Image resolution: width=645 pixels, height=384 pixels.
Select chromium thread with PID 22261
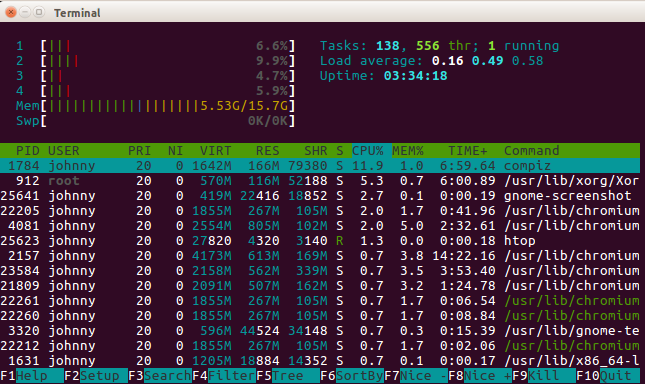(320, 301)
